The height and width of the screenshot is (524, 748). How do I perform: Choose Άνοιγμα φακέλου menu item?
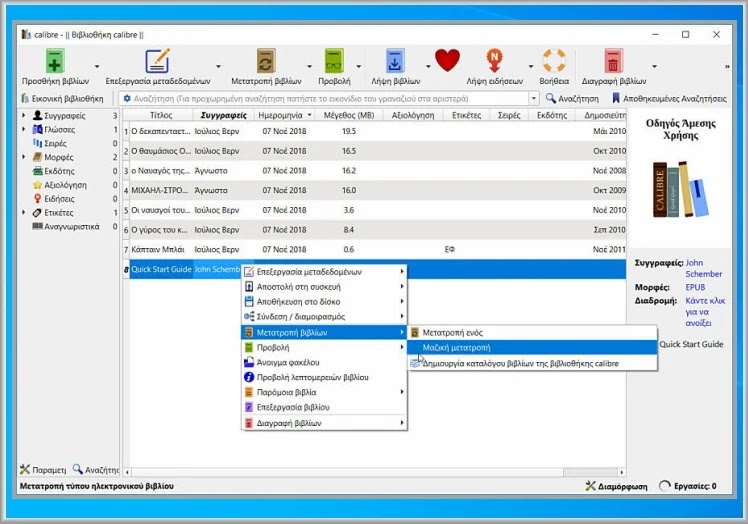[324, 362]
